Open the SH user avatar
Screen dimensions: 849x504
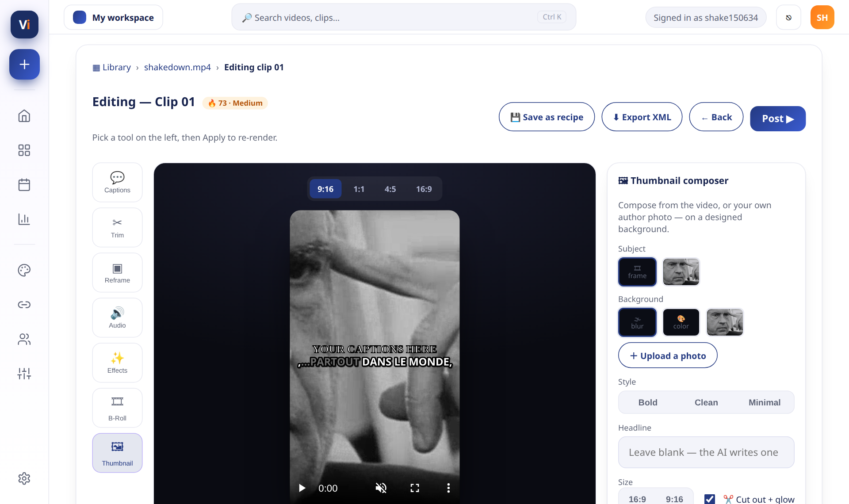pyautogui.click(x=822, y=18)
